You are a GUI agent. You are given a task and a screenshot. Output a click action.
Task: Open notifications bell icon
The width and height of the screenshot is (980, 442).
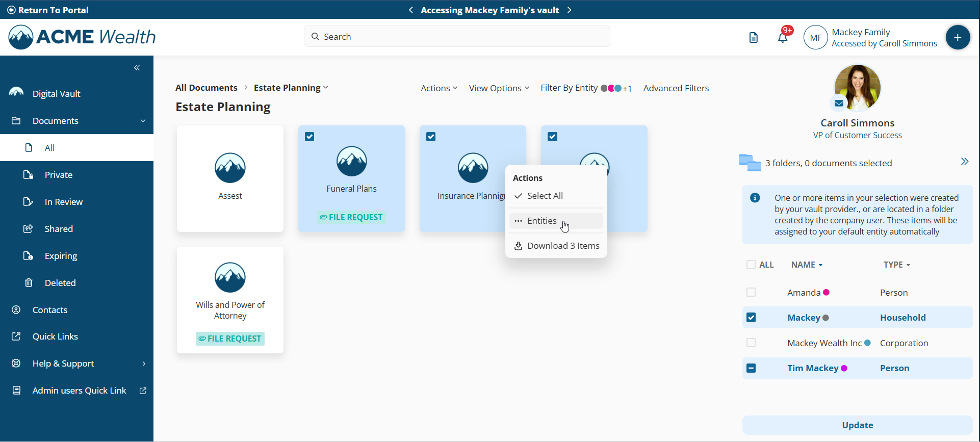783,37
